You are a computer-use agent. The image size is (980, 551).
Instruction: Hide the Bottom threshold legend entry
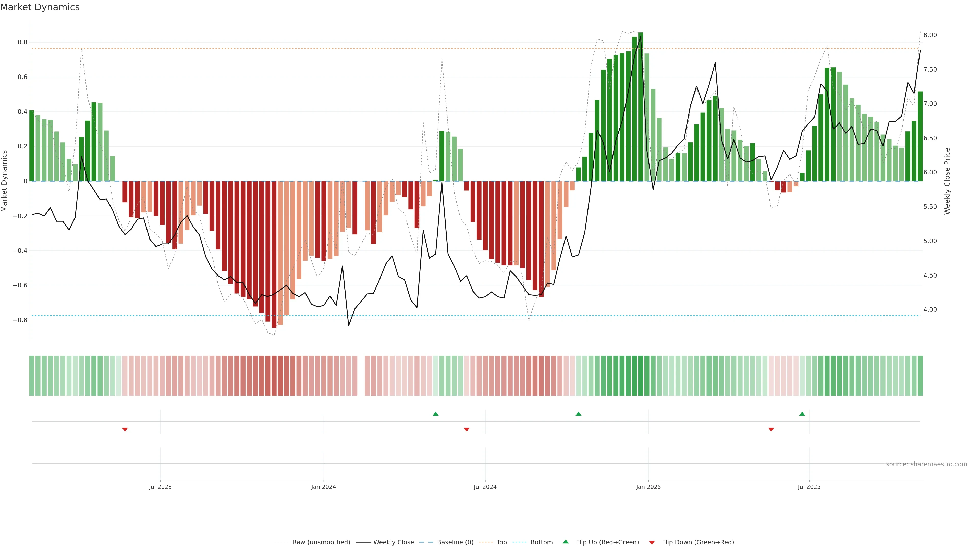pyautogui.click(x=541, y=542)
